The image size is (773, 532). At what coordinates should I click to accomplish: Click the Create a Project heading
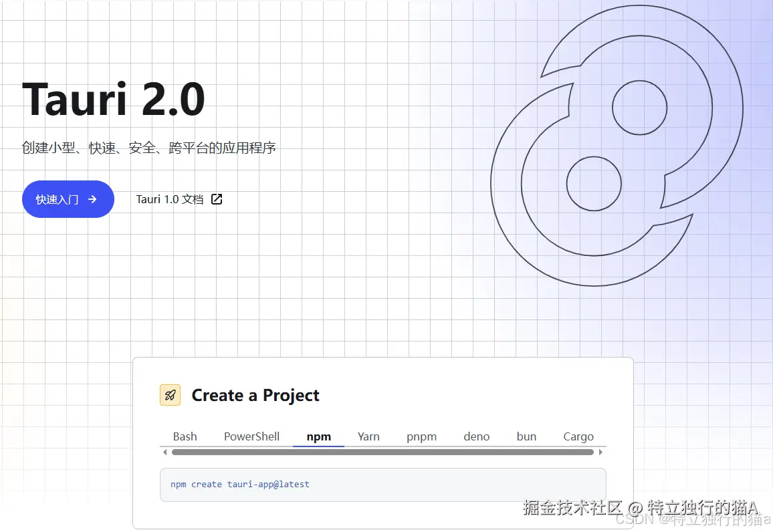click(x=255, y=395)
